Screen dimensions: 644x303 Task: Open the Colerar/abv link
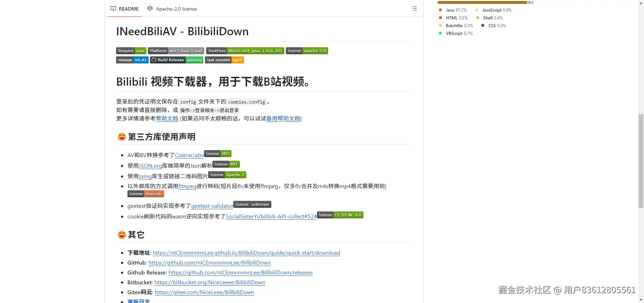(x=189, y=155)
